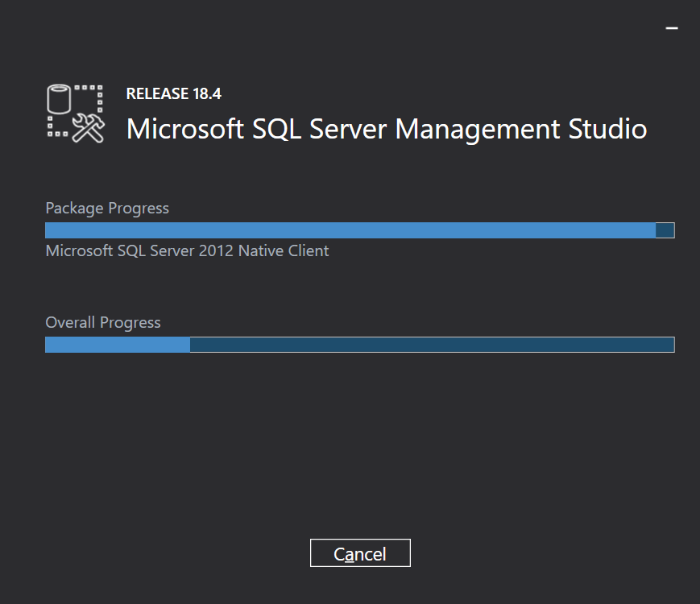
Task: Click the database cylinder in the logo
Action: (x=60, y=99)
